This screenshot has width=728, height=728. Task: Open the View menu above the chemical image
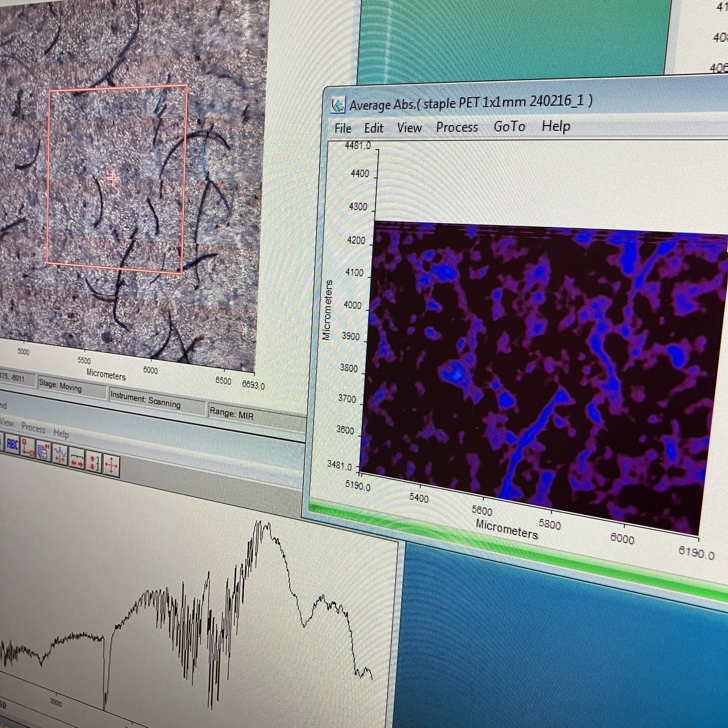(409, 127)
